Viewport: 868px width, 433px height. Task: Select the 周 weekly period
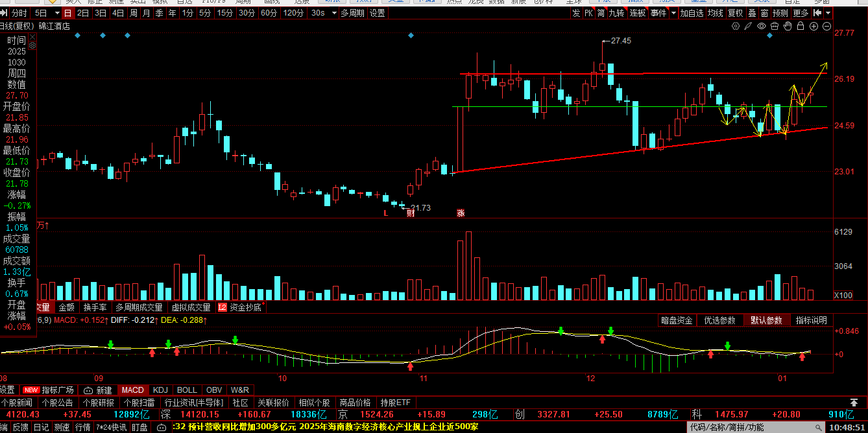click(133, 13)
